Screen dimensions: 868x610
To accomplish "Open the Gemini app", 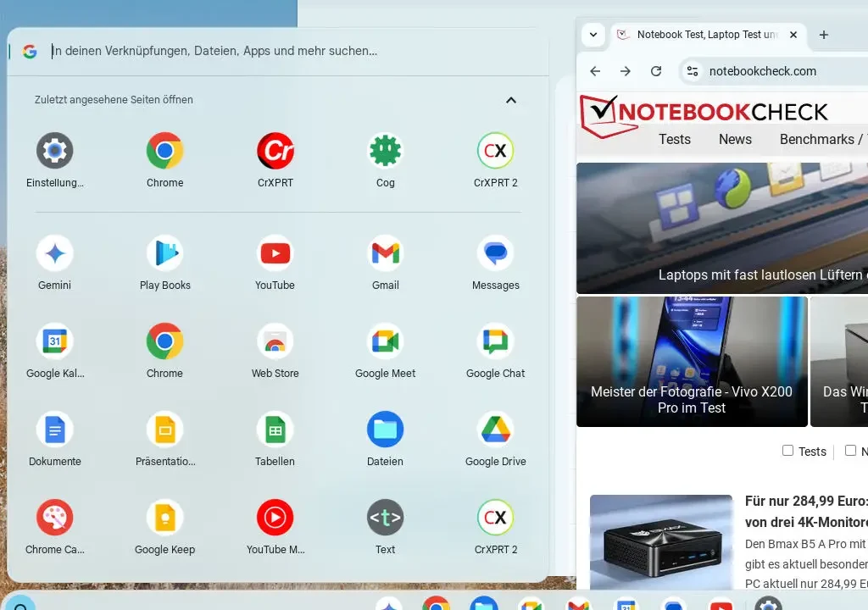I will (x=55, y=254).
